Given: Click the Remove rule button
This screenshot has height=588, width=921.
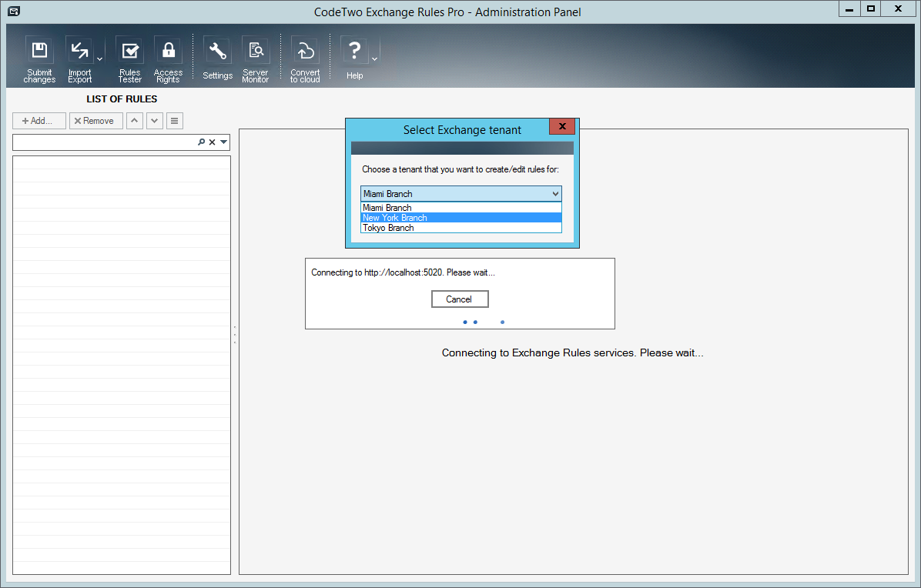Looking at the screenshot, I should (95, 121).
